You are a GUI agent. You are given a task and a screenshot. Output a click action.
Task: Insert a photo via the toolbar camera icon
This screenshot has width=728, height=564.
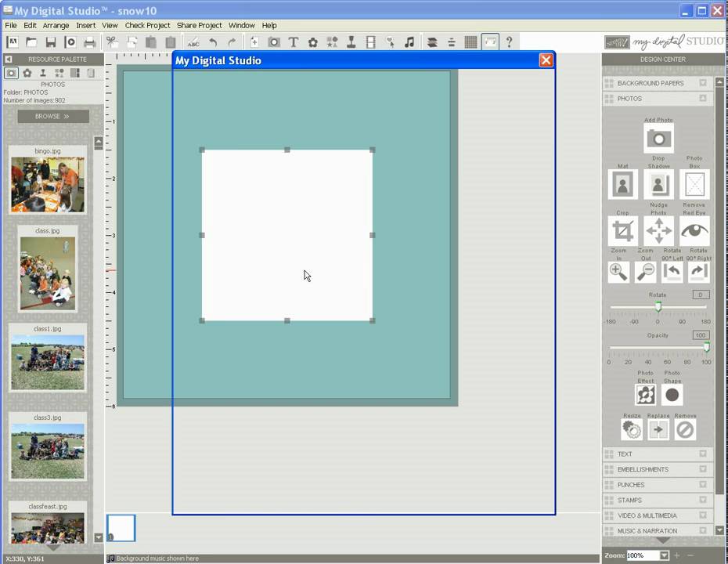pyautogui.click(x=274, y=42)
